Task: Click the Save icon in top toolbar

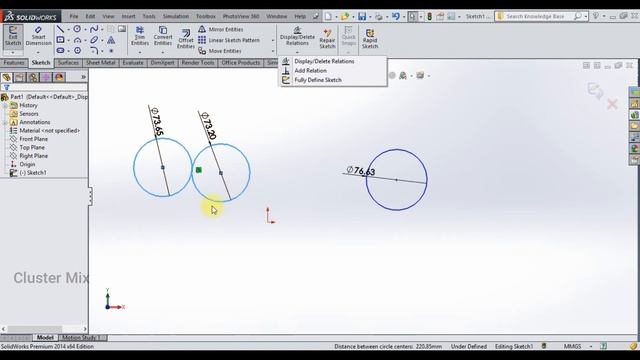Action: point(362,16)
